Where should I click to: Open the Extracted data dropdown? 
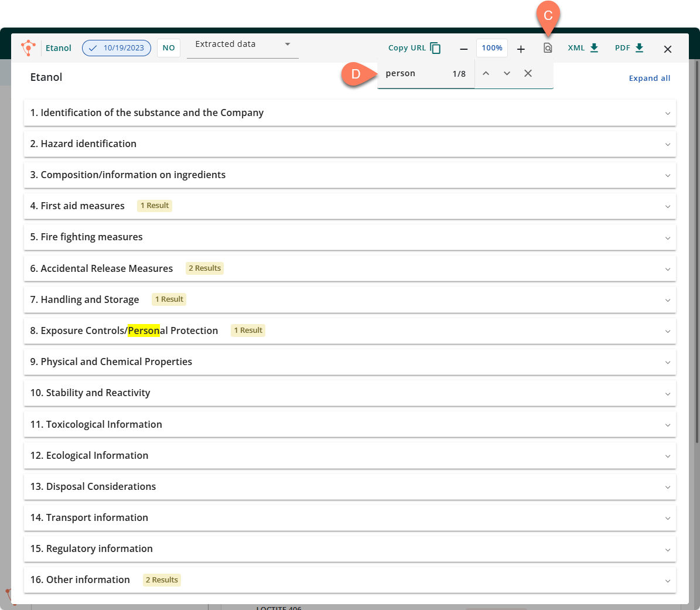[243, 45]
